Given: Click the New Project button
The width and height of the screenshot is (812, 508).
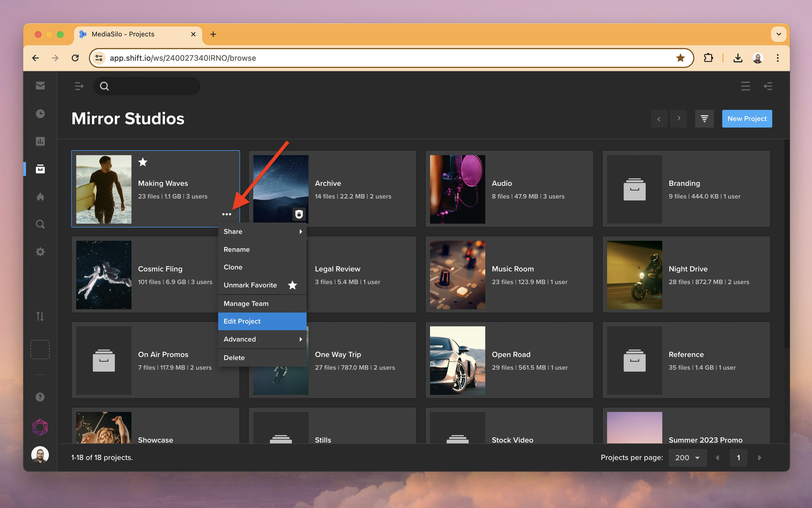Looking at the screenshot, I should click(x=747, y=119).
